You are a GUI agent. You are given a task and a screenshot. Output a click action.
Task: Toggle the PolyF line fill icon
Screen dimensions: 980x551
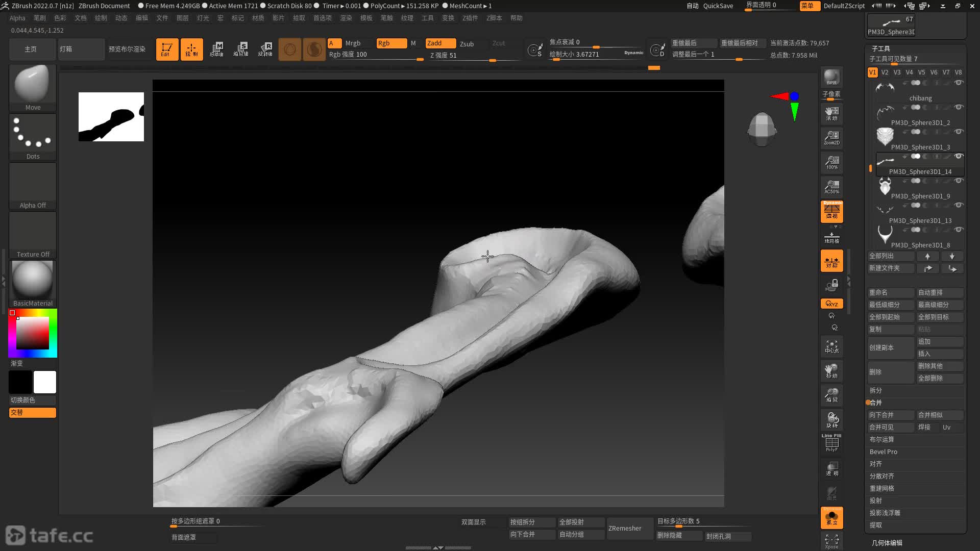tap(831, 443)
